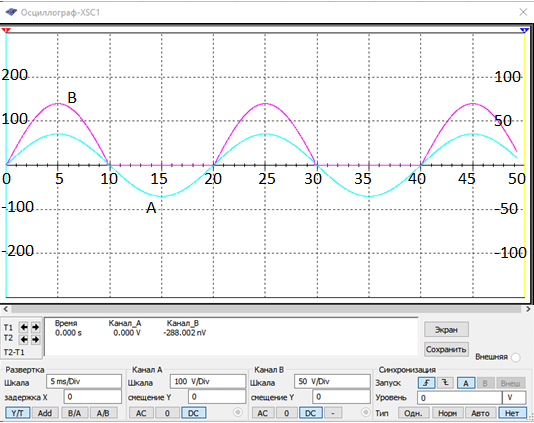Shift cursor T2 right with arrow
534x423 pixels.
pos(36,340)
